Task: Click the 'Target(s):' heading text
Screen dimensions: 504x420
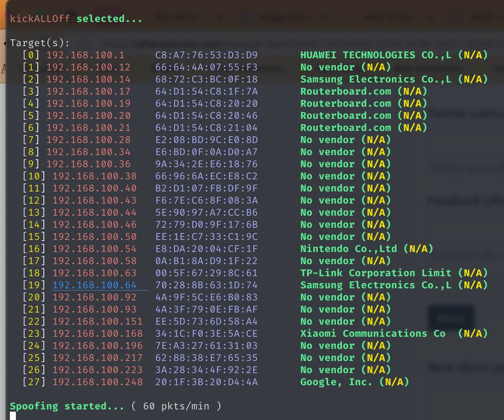Action: point(40,43)
